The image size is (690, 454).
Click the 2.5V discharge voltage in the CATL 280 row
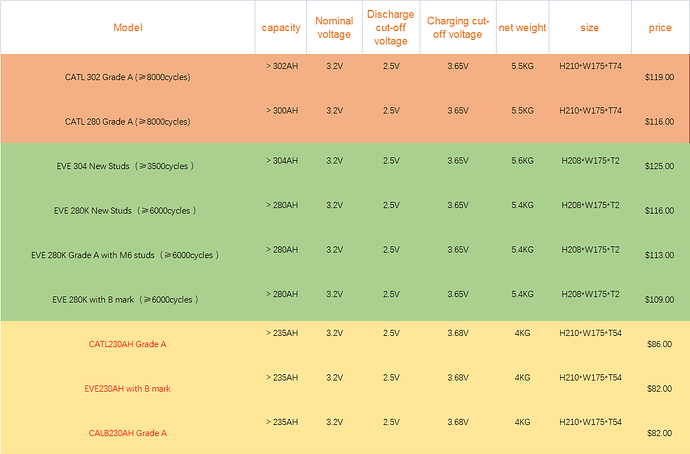[391, 110]
